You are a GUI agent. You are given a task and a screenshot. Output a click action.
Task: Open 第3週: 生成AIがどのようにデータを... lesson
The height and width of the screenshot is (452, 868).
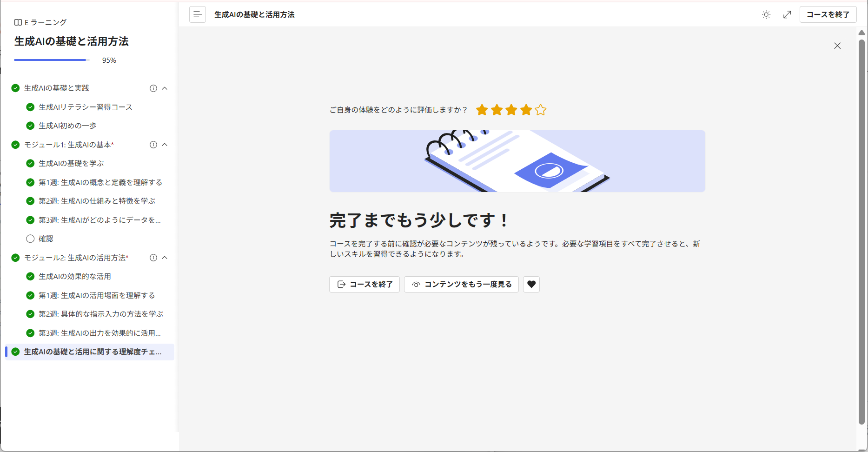(x=99, y=220)
